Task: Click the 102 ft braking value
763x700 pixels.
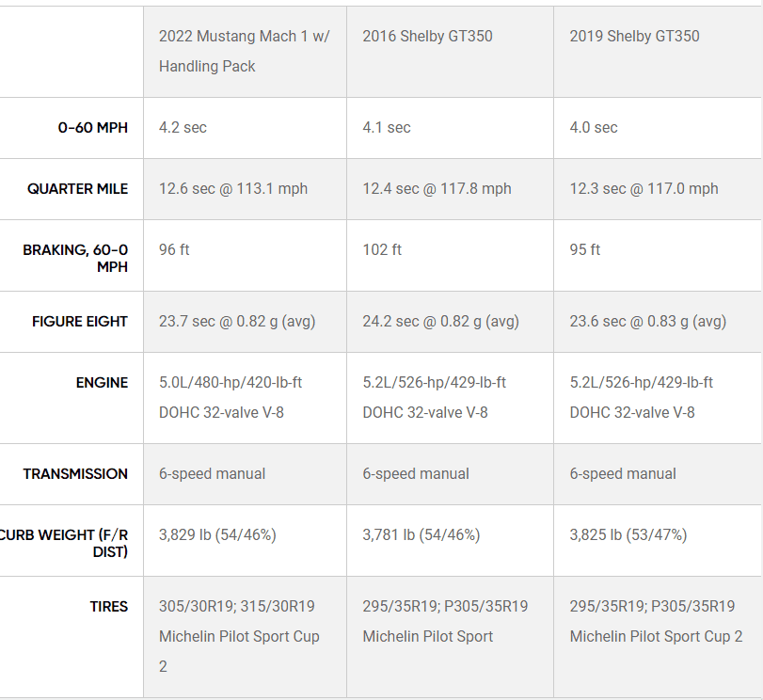Action: (x=382, y=249)
